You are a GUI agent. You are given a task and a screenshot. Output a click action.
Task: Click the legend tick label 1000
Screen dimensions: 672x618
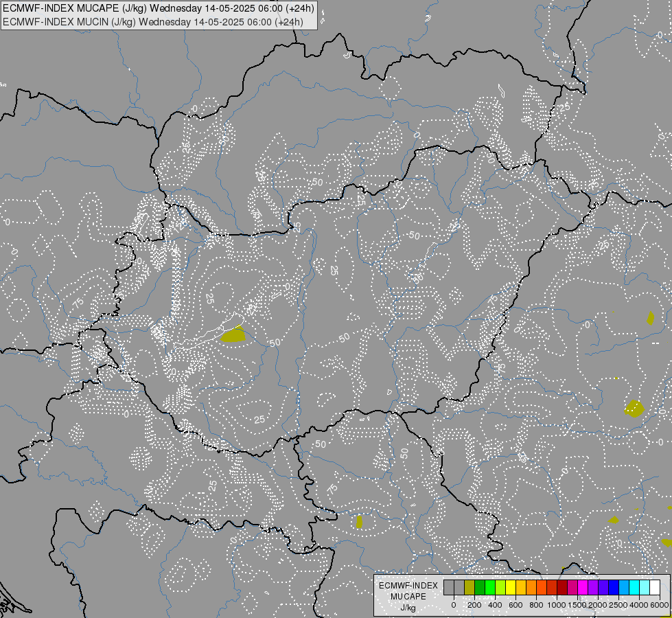coord(557,605)
